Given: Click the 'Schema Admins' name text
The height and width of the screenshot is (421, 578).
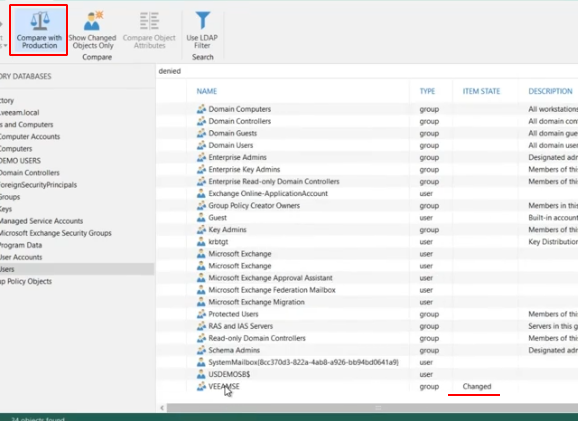Looking at the screenshot, I should click(x=234, y=350).
